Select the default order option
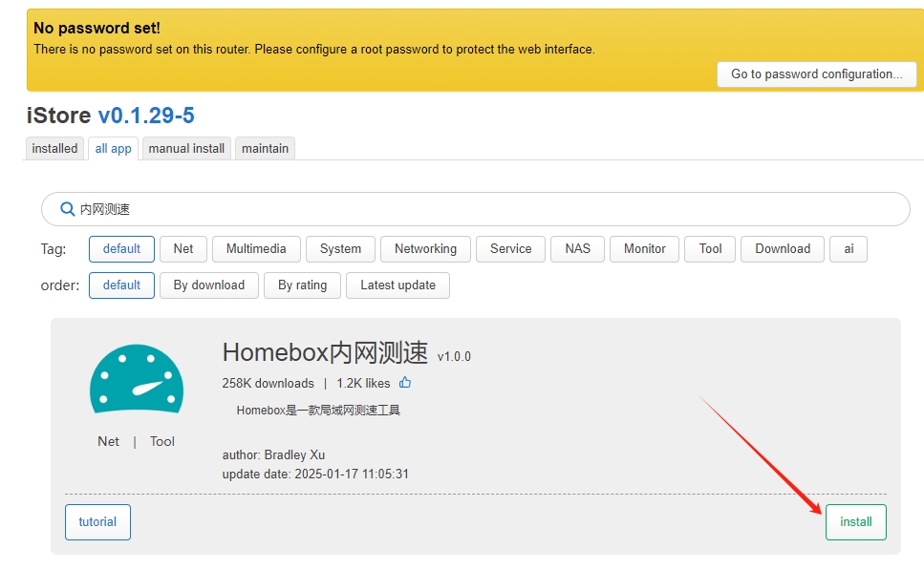Screen dimensions: 924x570 click(121, 285)
